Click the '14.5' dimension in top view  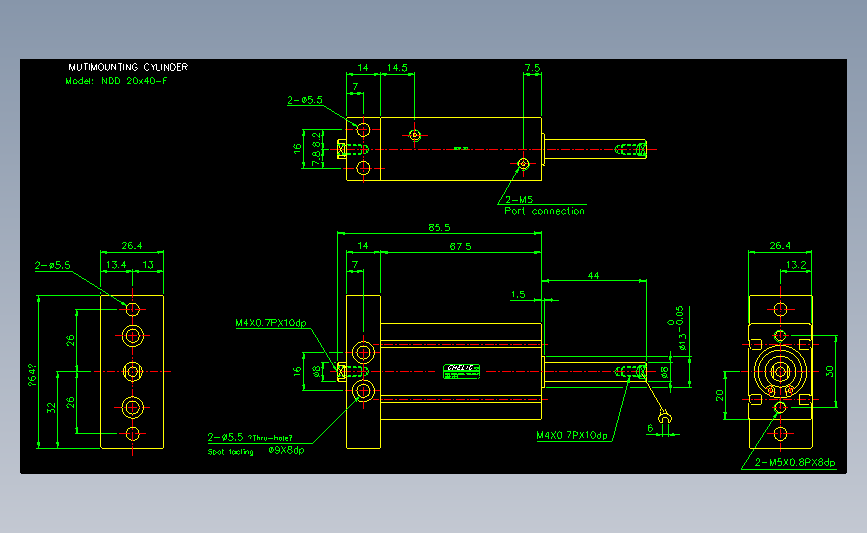[397, 67]
